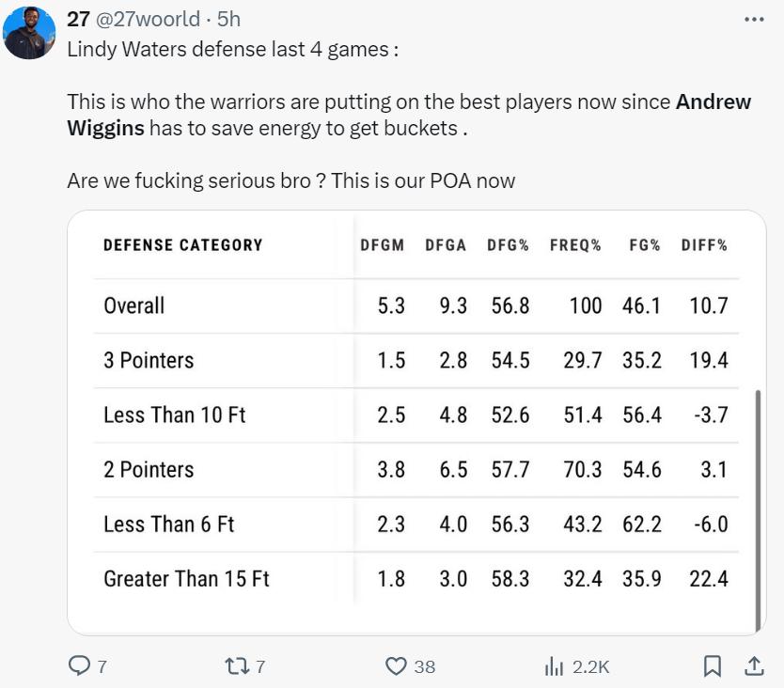Repost this tweet with retweet icon
Screen dimensions: 784x688
pos(236,665)
